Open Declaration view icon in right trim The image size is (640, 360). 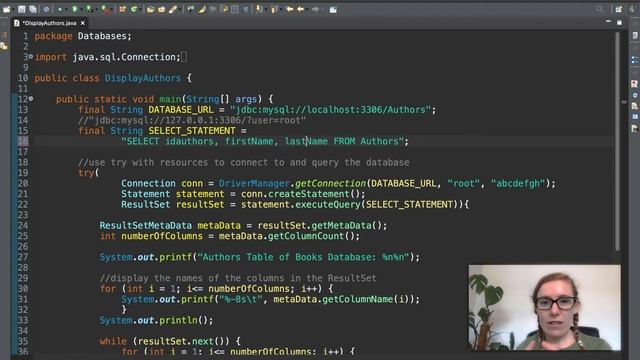(x=635, y=106)
